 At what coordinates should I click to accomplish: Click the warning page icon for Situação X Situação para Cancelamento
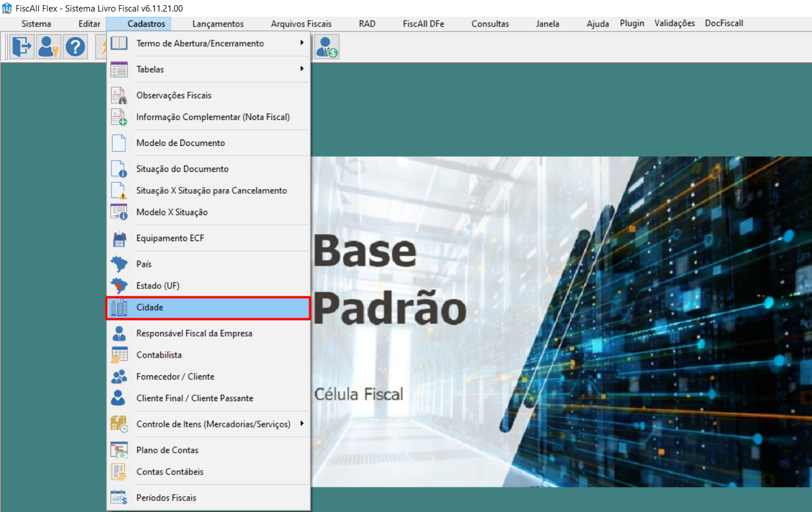pos(119,191)
